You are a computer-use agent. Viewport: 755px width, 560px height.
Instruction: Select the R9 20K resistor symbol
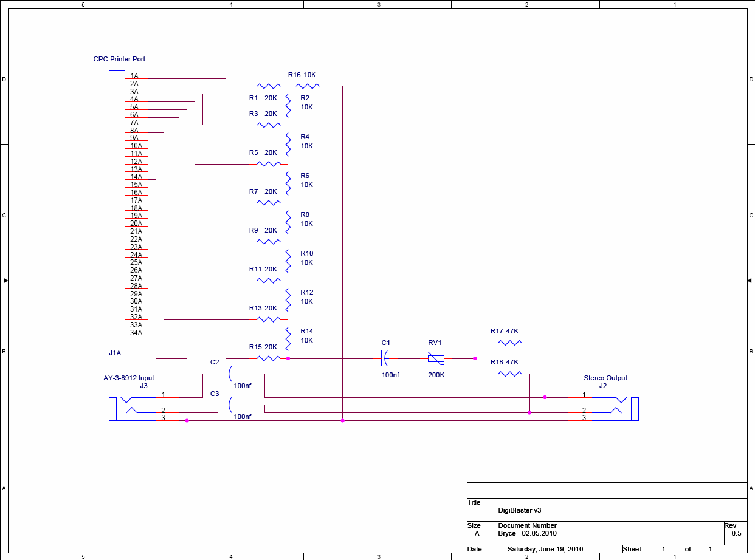click(268, 242)
